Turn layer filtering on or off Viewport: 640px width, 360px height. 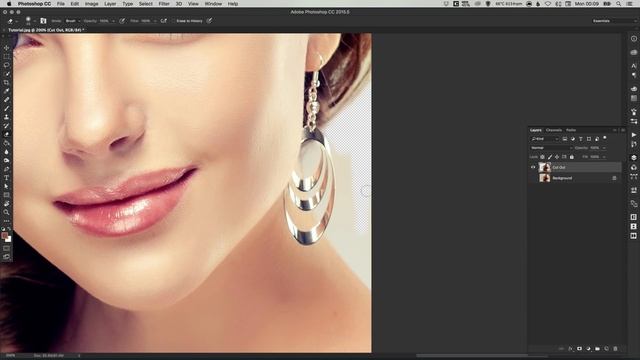tap(605, 138)
